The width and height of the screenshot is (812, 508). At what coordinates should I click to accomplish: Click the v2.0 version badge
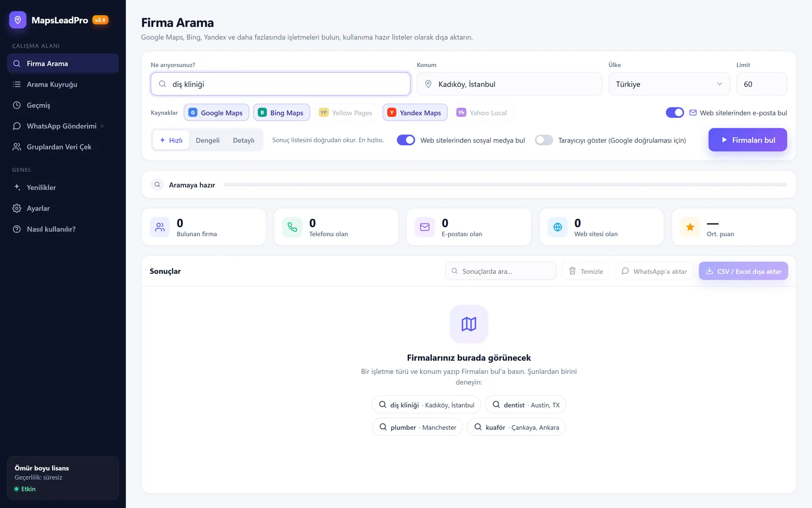point(100,20)
